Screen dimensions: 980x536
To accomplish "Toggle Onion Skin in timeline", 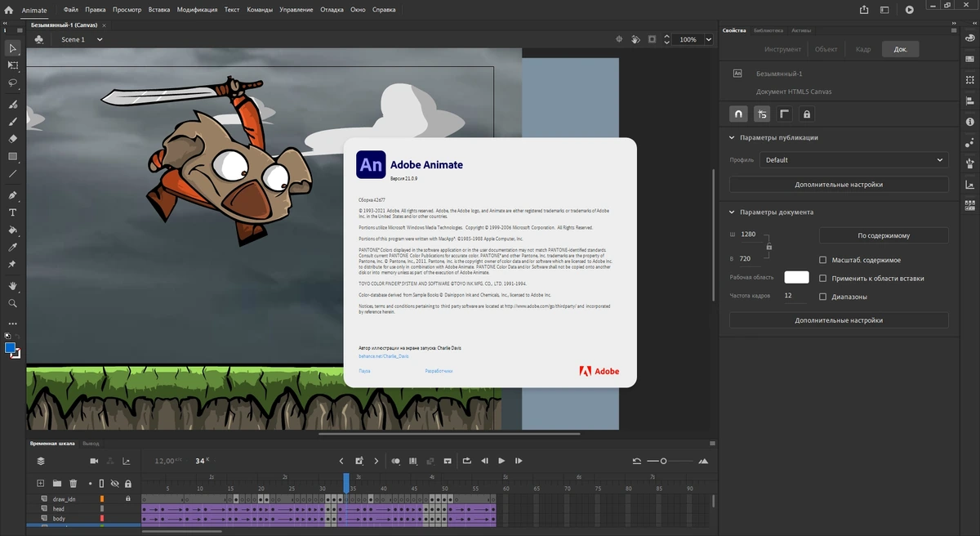I will click(396, 461).
